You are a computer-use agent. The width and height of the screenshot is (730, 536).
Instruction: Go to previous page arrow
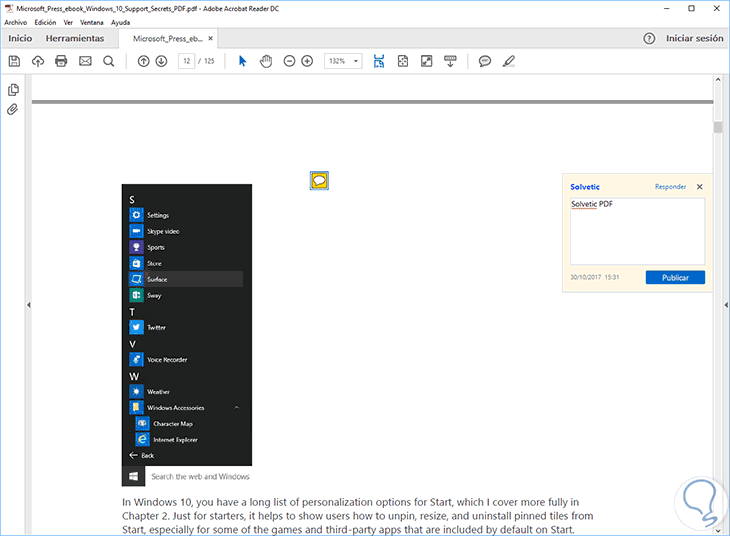point(143,61)
